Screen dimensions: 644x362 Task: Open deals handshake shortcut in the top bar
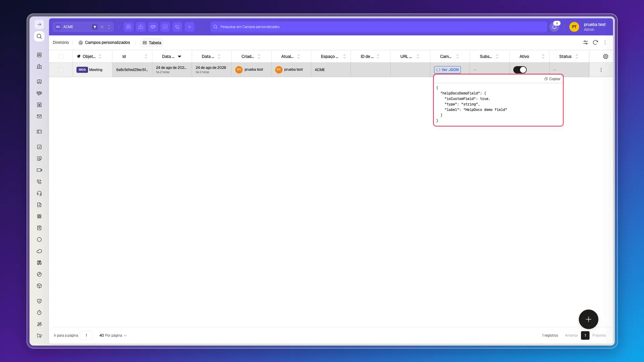[x=153, y=27]
